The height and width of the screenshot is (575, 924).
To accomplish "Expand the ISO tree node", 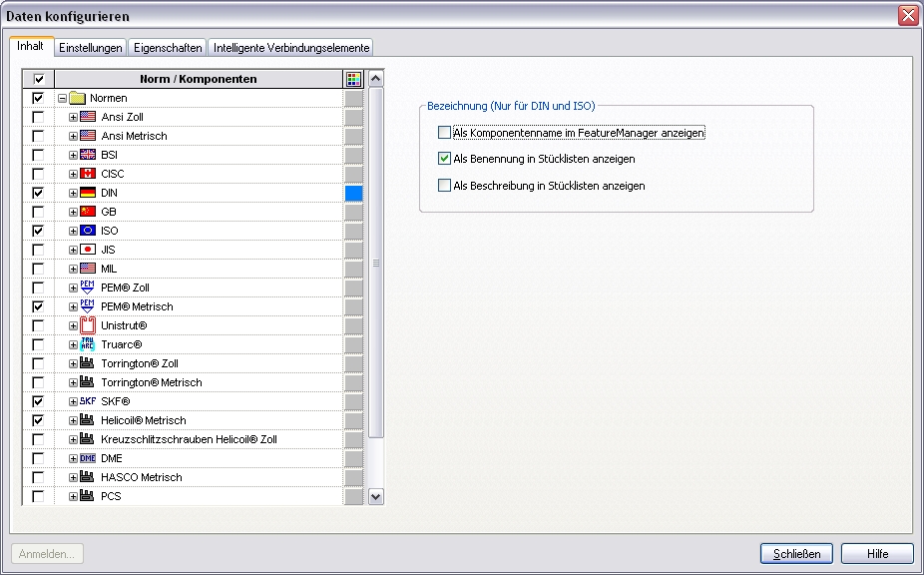I will (73, 231).
